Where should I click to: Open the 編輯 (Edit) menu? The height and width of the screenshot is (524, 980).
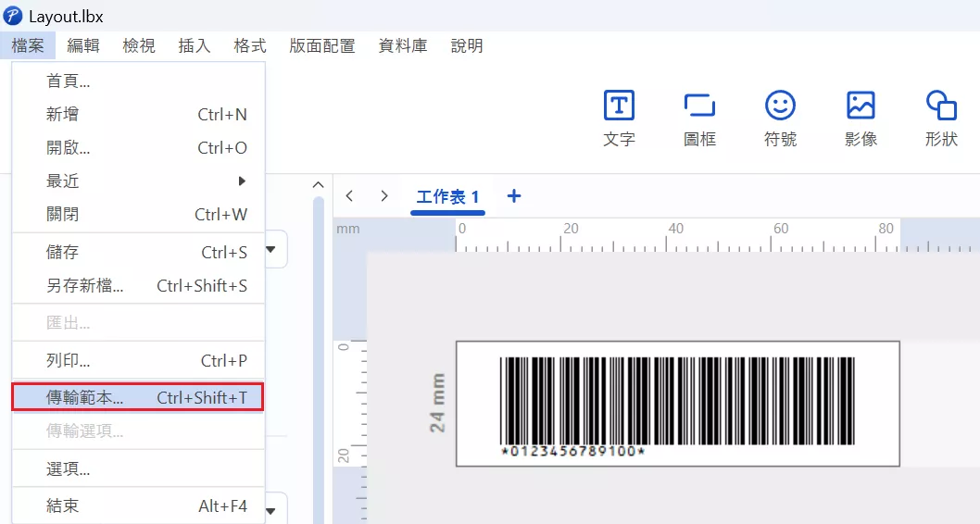[83, 45]
